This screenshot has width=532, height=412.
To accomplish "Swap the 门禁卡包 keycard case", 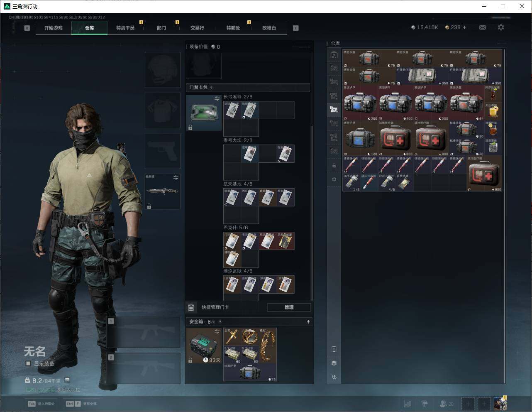I will point(217,98).
